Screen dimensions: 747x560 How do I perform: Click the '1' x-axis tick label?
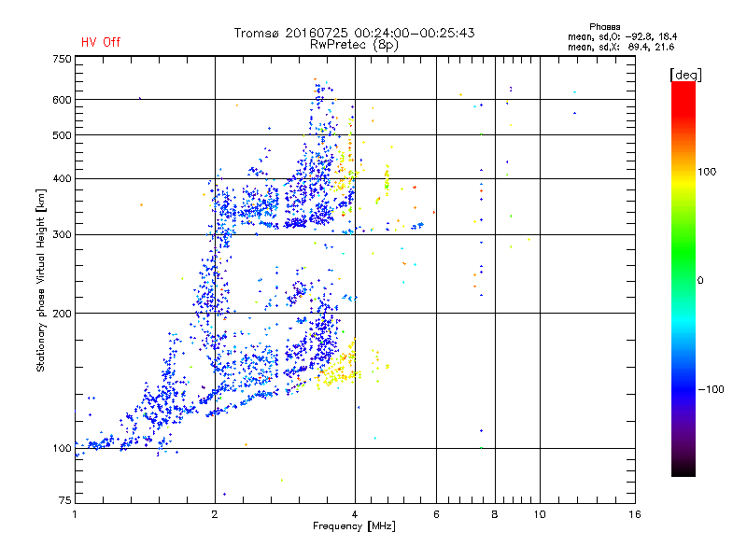pyautogui.click(x=75, y=514)
